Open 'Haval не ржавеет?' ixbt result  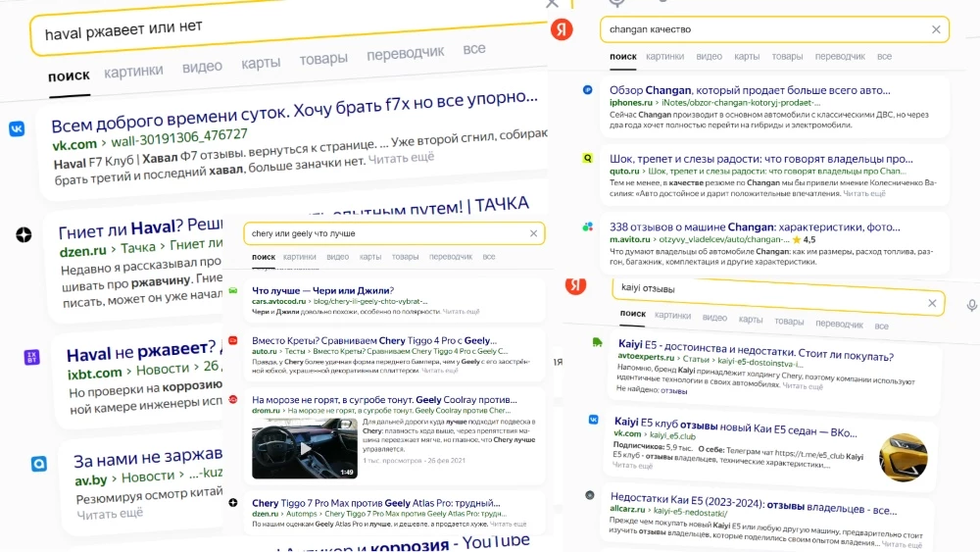(x=144, y=351)
